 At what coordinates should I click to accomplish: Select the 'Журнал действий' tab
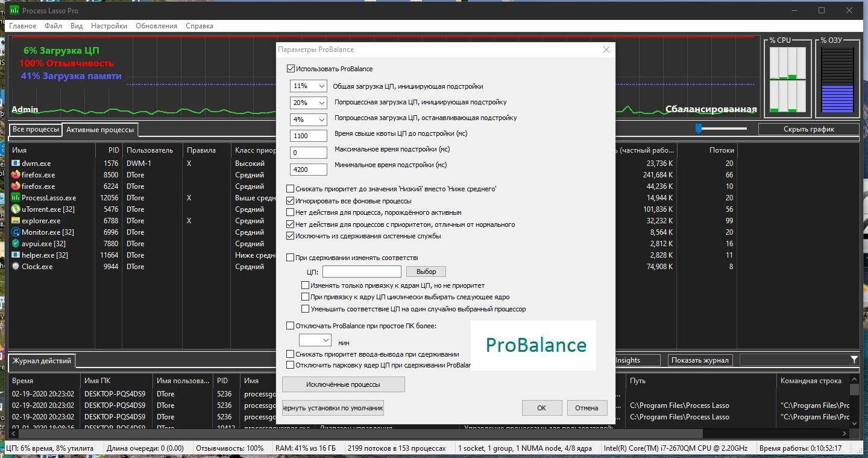point(42,361)
